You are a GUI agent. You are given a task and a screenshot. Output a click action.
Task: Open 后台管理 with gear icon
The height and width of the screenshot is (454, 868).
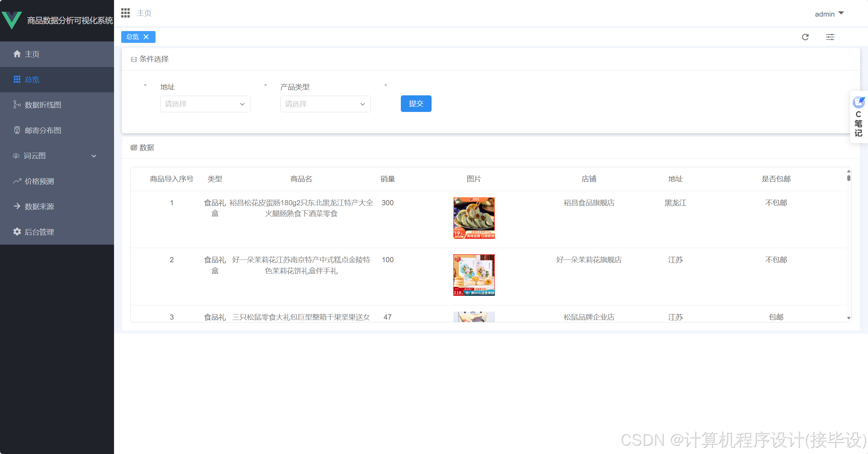39,232
